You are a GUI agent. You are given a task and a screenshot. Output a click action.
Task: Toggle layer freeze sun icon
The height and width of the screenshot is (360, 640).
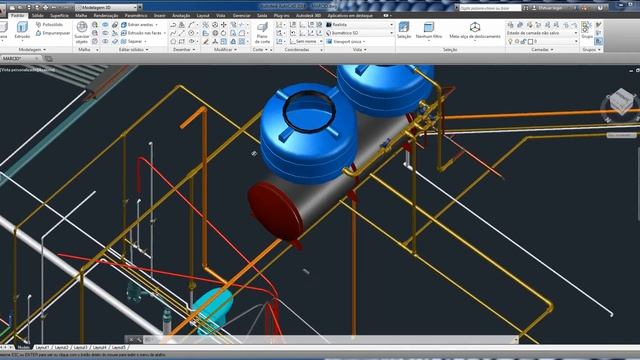coord(517,42)
